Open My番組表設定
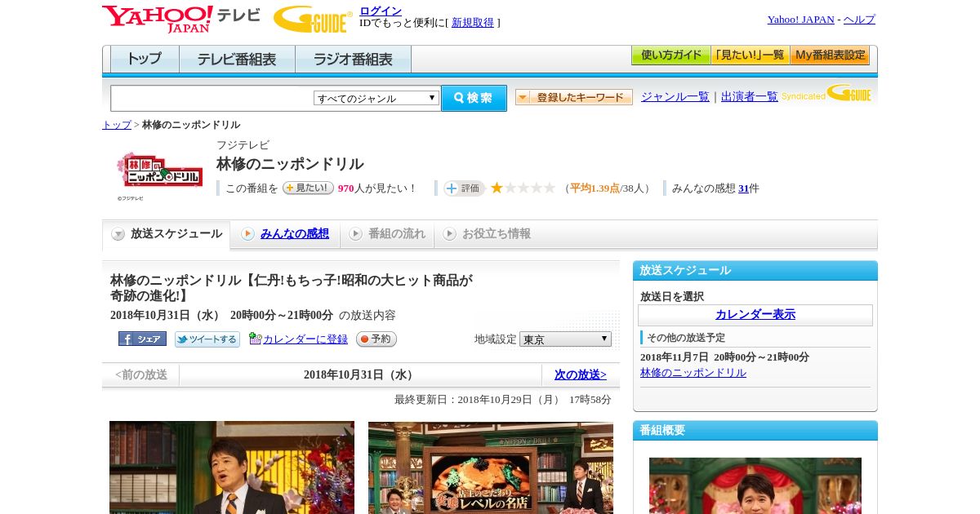 point(830,55)
